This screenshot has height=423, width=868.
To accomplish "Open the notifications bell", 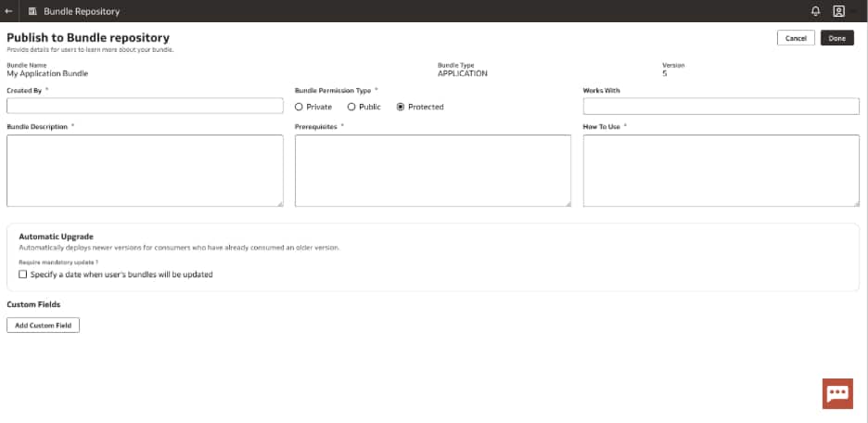I will 815,11.
